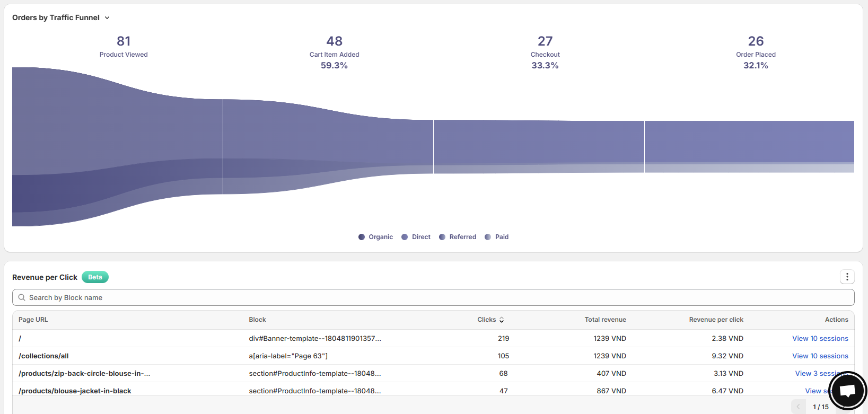Image resolution: width=868 pixels, height=414 pixels.
Task: Click the Paid legend dot
Action: click(488, 237)
